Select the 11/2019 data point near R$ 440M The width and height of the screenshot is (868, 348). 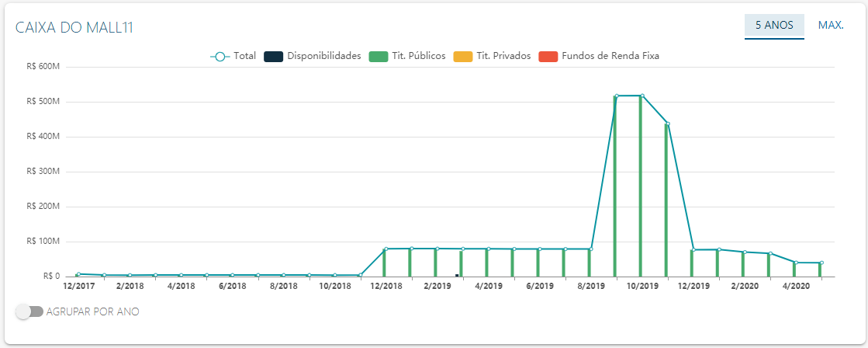coord(668,124)
